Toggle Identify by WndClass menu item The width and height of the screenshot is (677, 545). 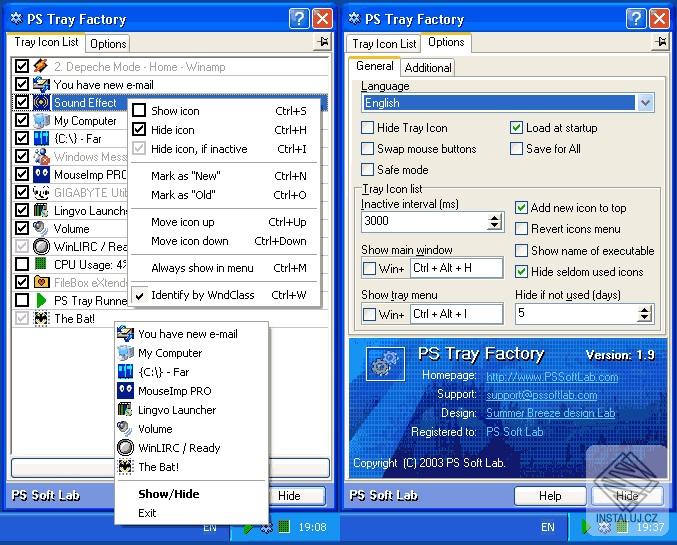225,295
